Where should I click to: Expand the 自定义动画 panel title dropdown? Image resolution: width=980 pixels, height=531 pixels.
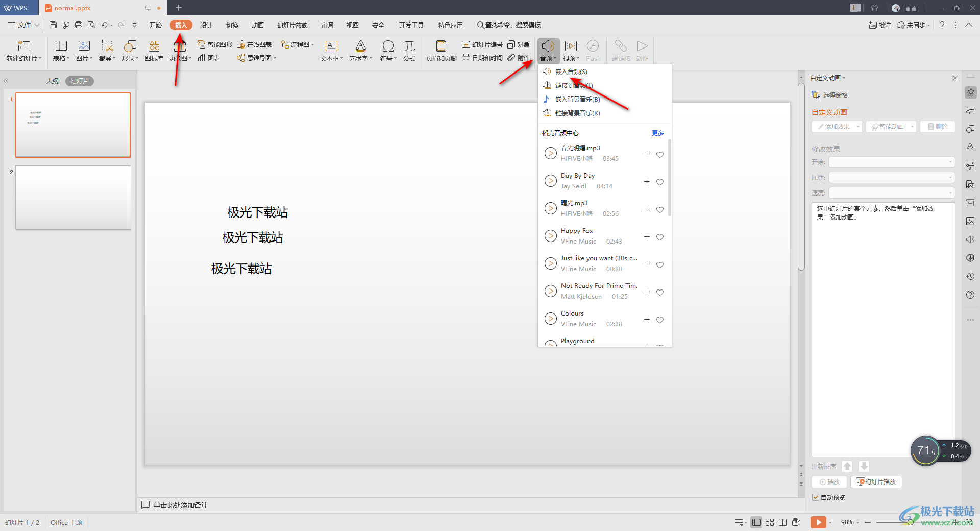pos(828,78)
